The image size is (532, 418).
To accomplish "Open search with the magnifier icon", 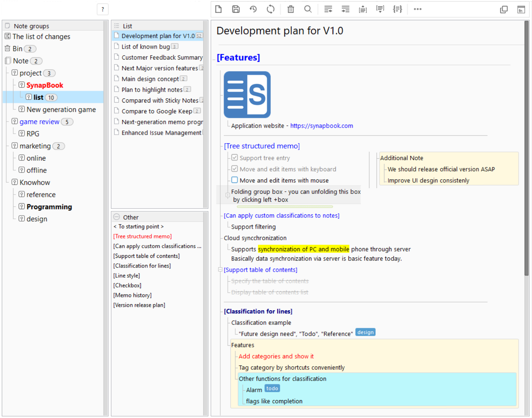I will coord(308,9).
